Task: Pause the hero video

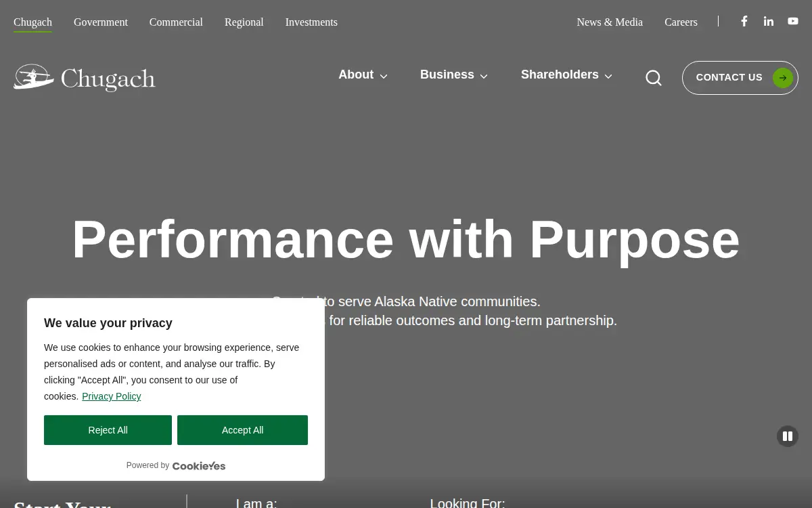Action: click(788, 436)
